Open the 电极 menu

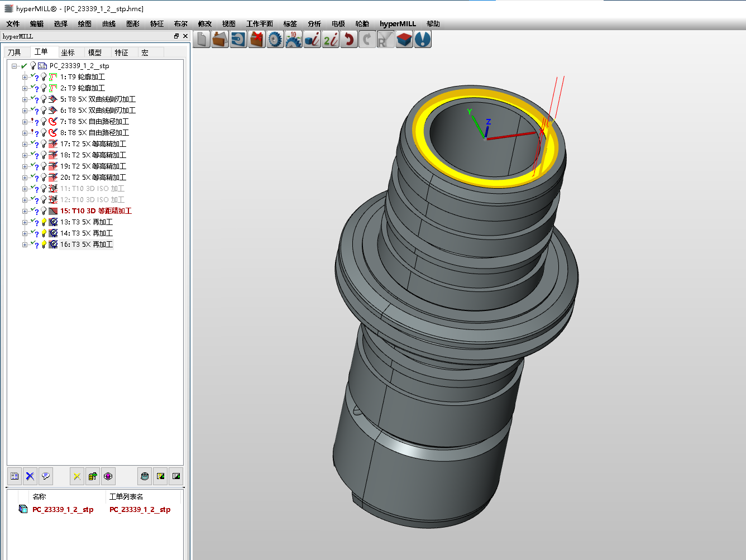click(x=338, y=24)
